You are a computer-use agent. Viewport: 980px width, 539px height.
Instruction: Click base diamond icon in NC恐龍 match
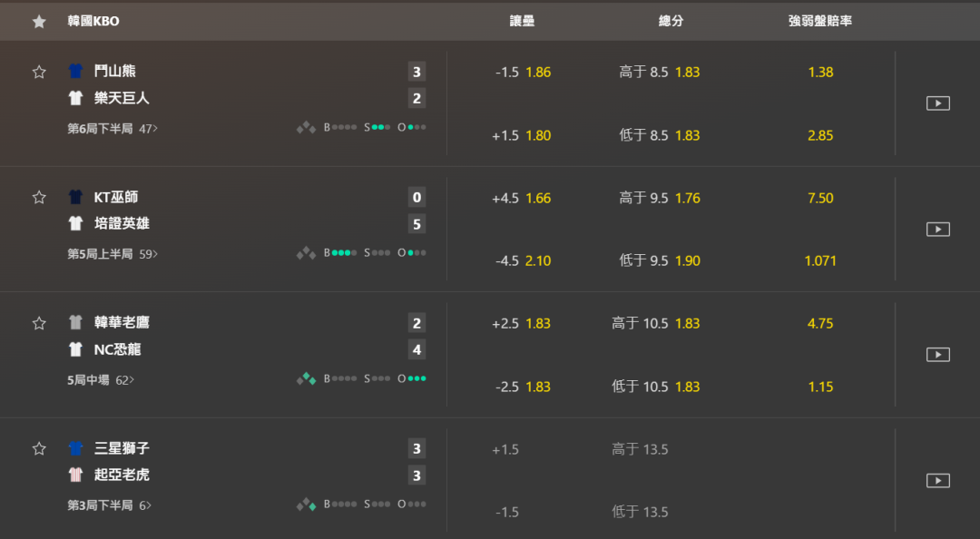[306, 378]
